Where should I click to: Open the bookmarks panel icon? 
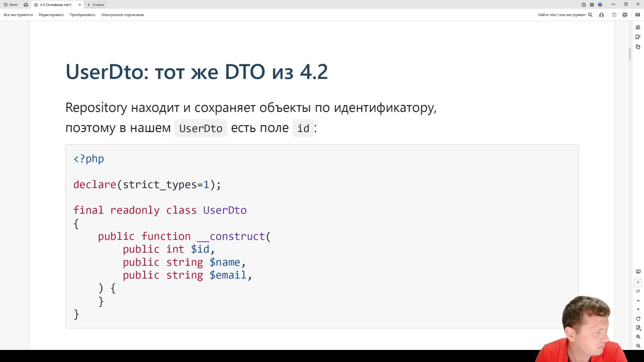[x=638, y=37]
